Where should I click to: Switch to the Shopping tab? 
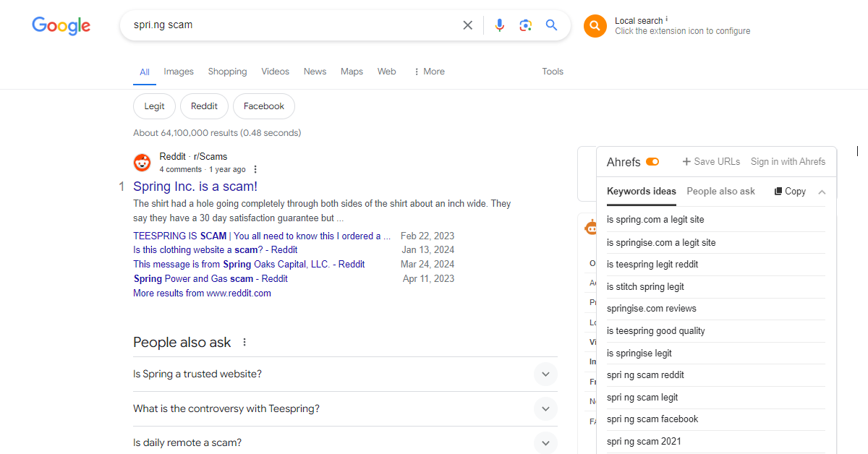(x=227, y=72)
